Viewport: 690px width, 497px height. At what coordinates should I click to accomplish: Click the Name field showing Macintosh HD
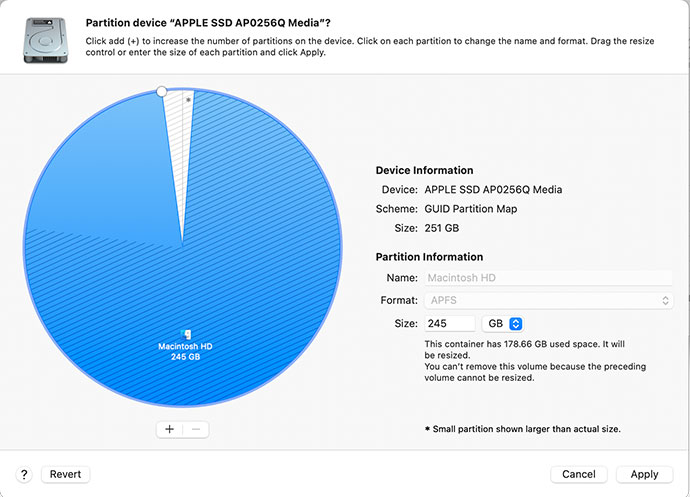click(549, 277)
